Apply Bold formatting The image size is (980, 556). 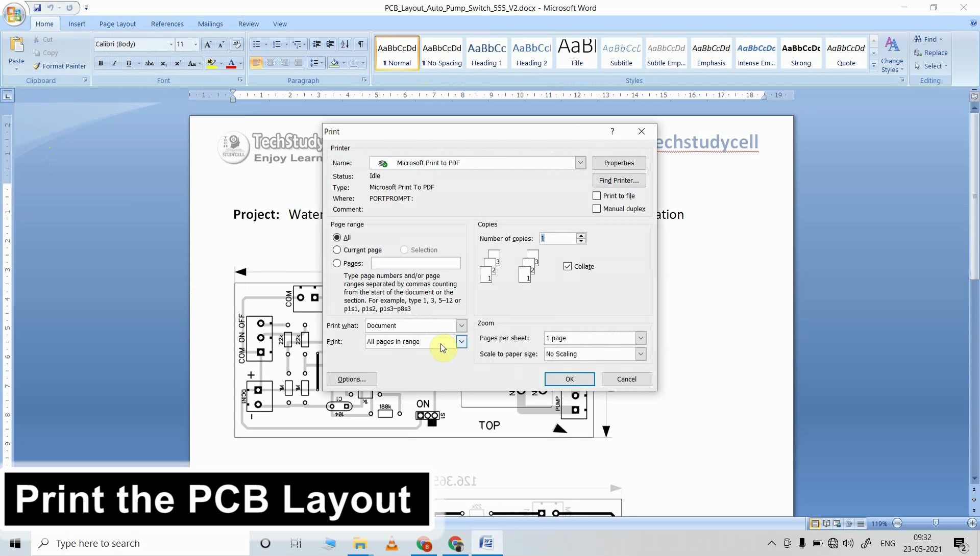[101, 63]
